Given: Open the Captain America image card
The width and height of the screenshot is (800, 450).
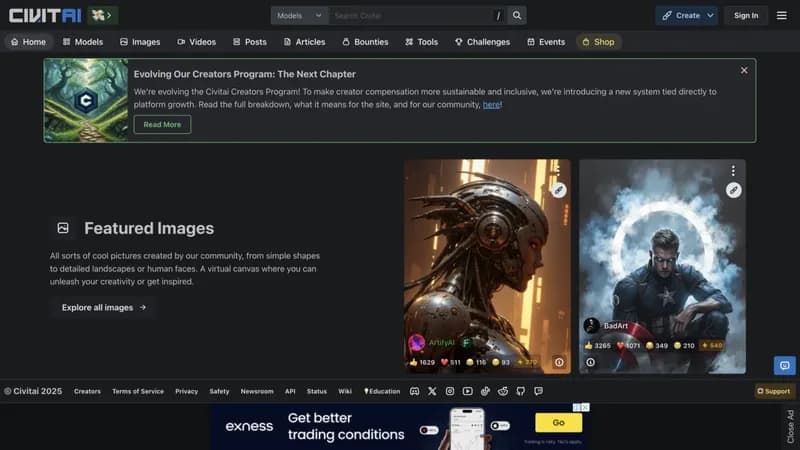Looking at the screenshot, I should tap(662, 265).
